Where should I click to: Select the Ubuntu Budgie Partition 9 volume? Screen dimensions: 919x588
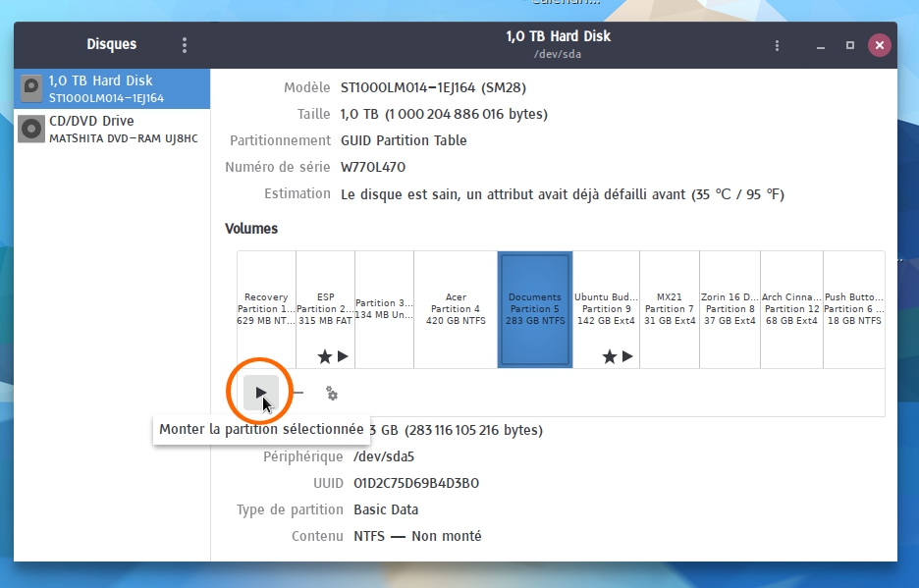click(x=606, y=308)
